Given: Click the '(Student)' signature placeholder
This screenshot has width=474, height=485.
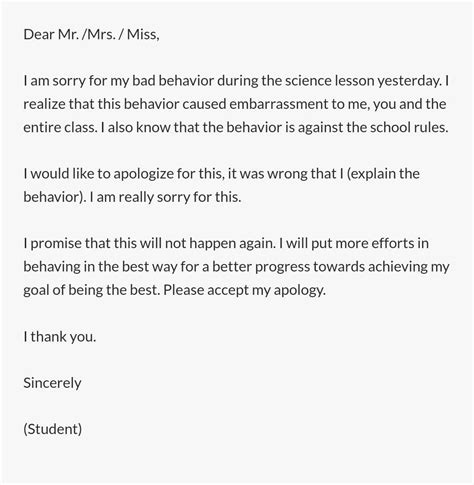Looking at the screenshot, I should click(53, 429).
